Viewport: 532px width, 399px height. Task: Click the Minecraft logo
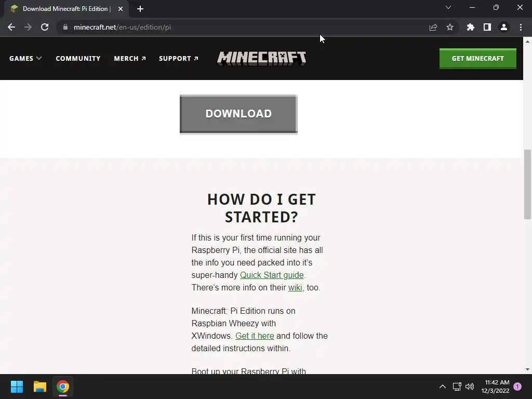[x=262, y=58]
